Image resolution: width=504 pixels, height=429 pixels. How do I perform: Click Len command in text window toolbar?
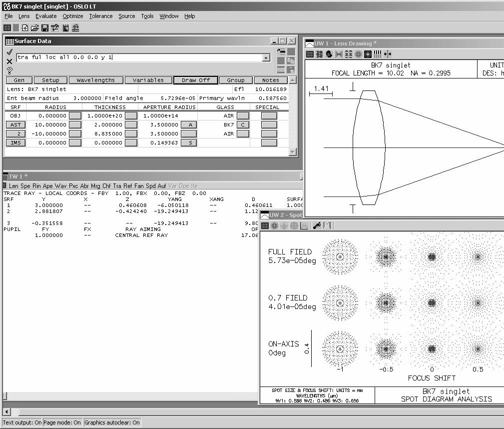click(13, 186)
